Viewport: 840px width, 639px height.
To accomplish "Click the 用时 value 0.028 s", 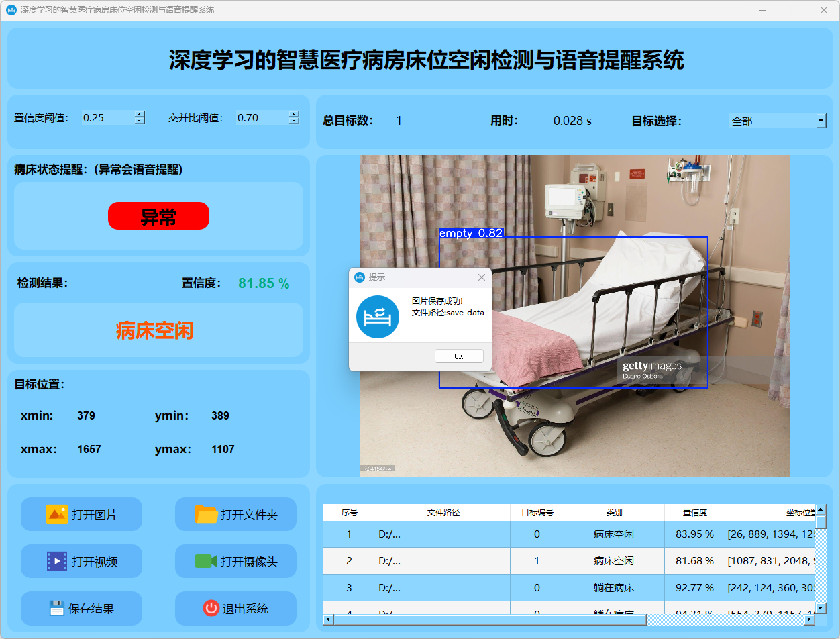I will click(x=572, y=121).
